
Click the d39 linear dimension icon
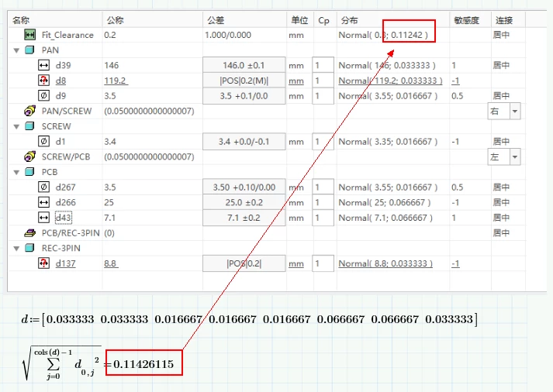(x=43, y=65)
